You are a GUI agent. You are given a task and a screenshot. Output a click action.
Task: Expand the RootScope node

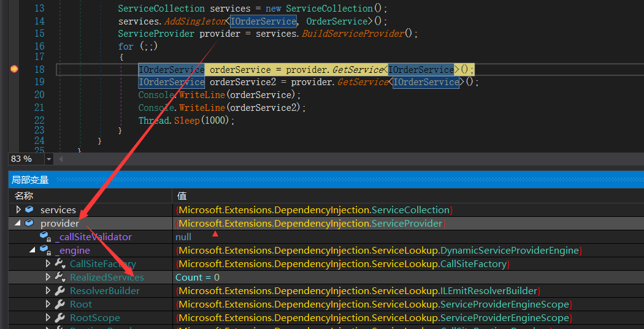click(48, 317)
